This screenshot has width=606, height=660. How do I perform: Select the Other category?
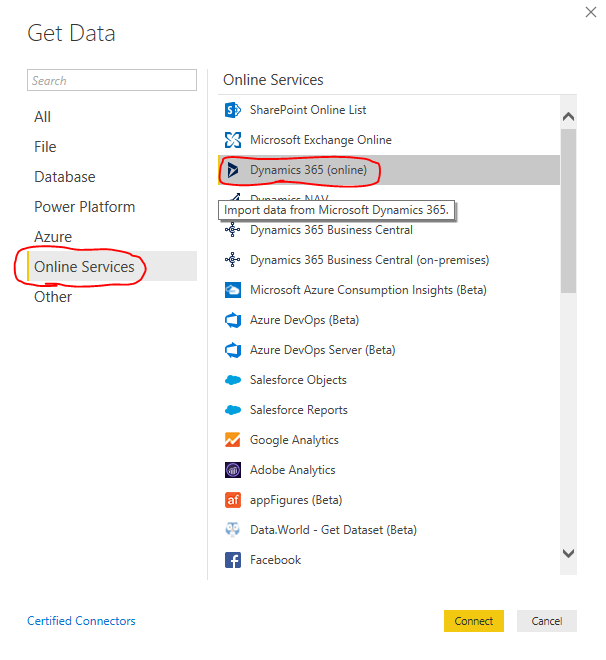tap(112, 297)
